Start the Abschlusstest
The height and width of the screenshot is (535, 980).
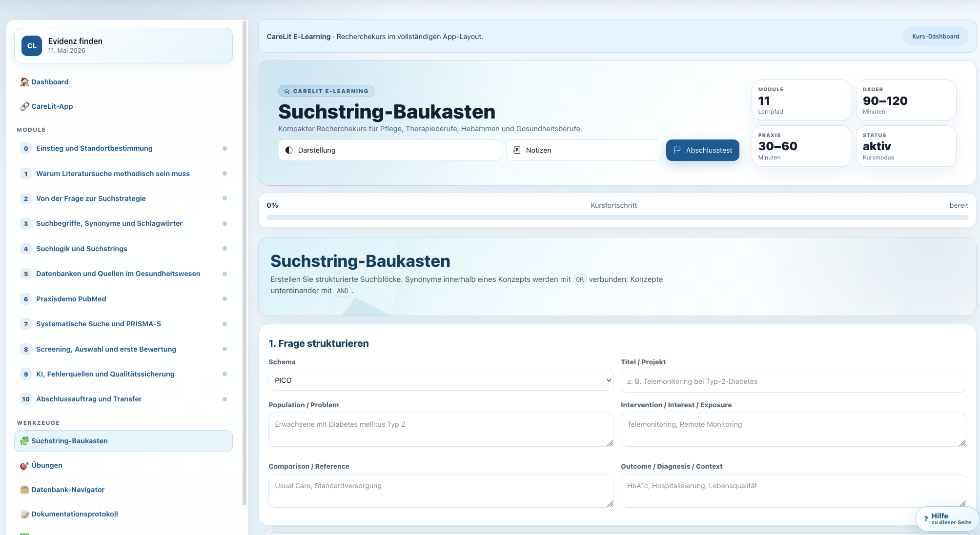coord(702,150)
